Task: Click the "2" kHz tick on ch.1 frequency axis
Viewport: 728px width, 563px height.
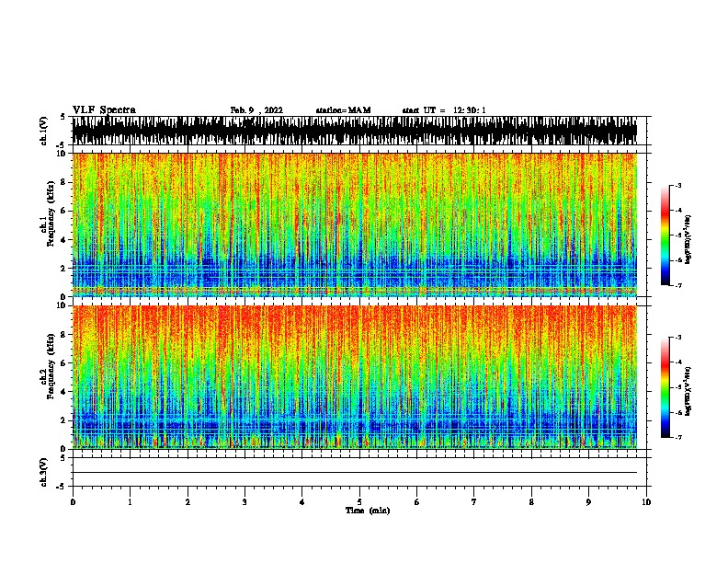Action: [x=65, y=269]
